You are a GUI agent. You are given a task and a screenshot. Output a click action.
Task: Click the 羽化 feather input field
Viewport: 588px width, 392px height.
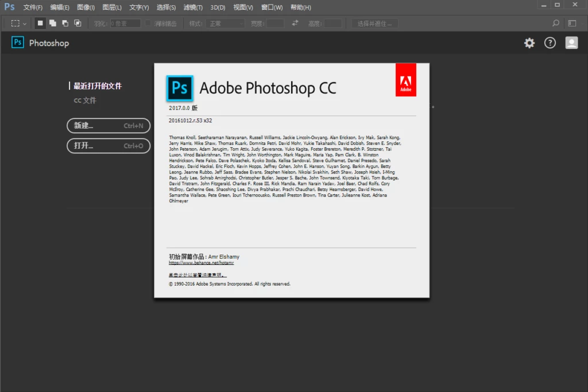[125, 24]
